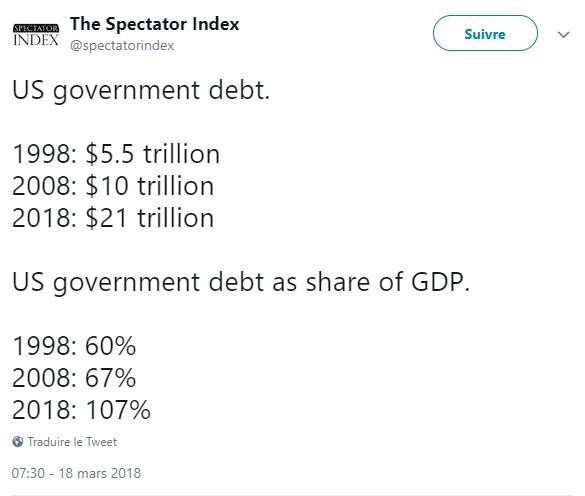Open The Spectator Index display name

coord(154,24)
